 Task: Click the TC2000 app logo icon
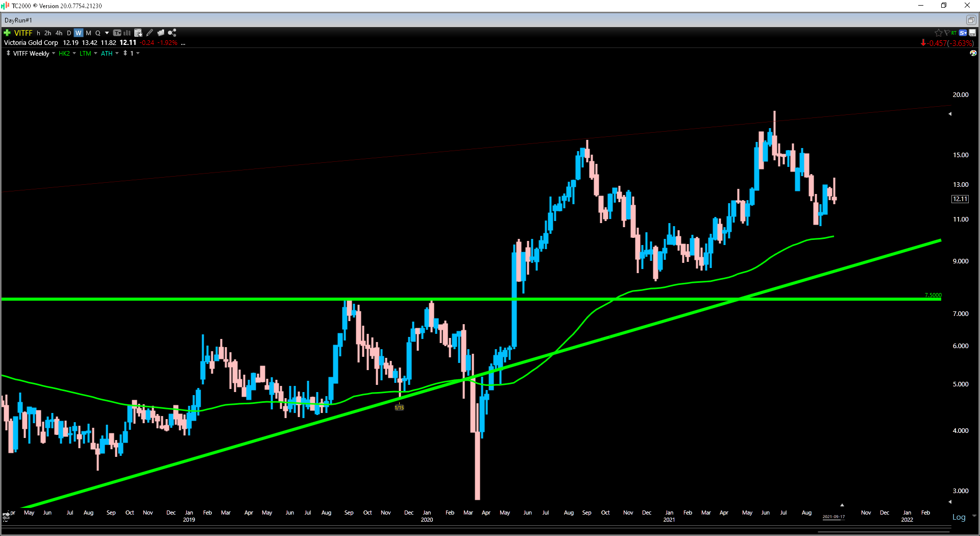click(x=6, y=6)
